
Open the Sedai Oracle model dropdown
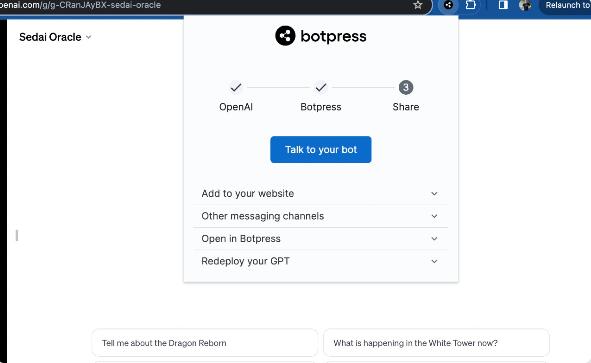55,37
